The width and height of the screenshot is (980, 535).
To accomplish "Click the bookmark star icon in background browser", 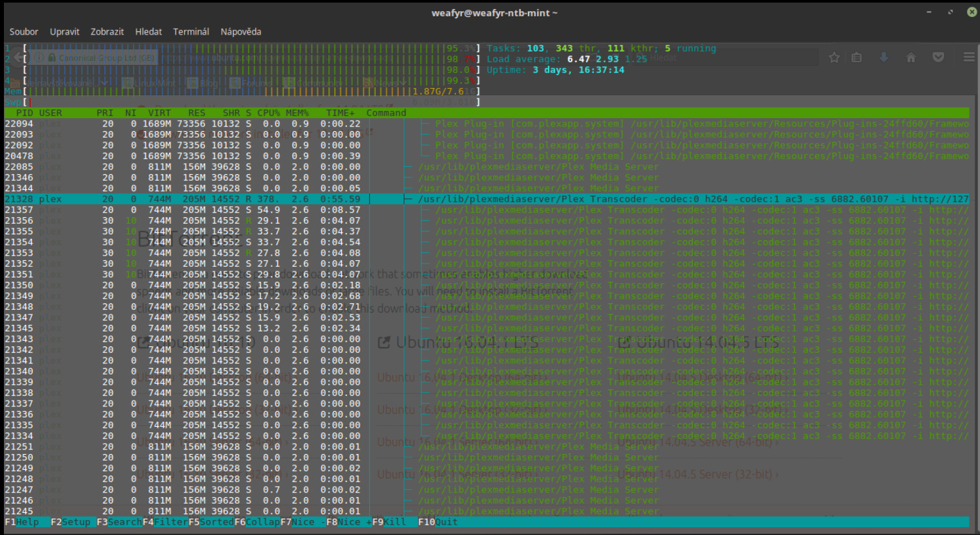I will tap(834, 57).
